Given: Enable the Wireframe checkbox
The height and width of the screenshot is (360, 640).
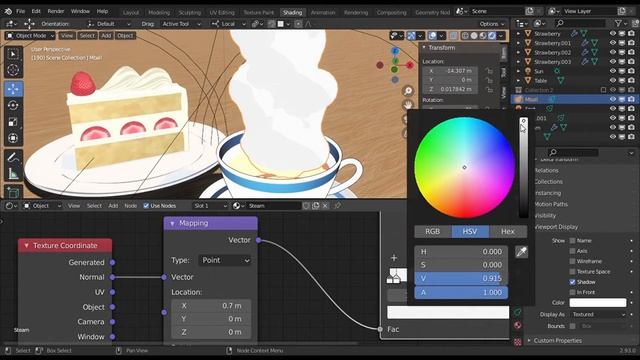Looking at the screenshot, I should pyautogui.click(x=572, y=261).
